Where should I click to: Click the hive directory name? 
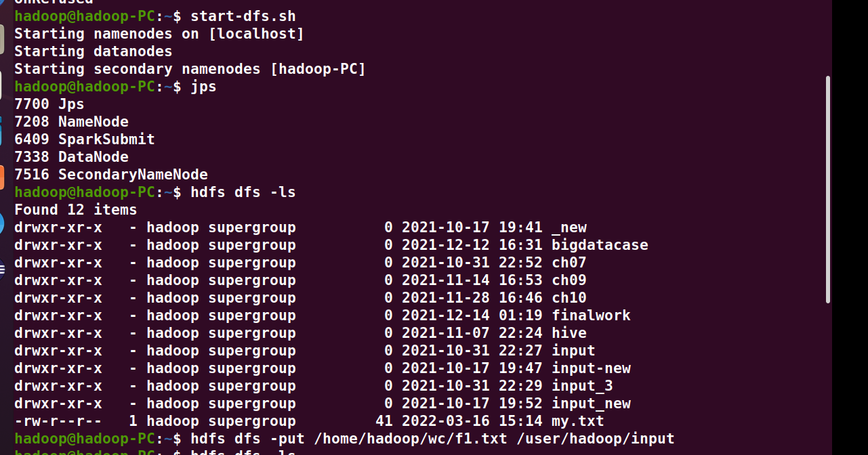coord(569,333)
